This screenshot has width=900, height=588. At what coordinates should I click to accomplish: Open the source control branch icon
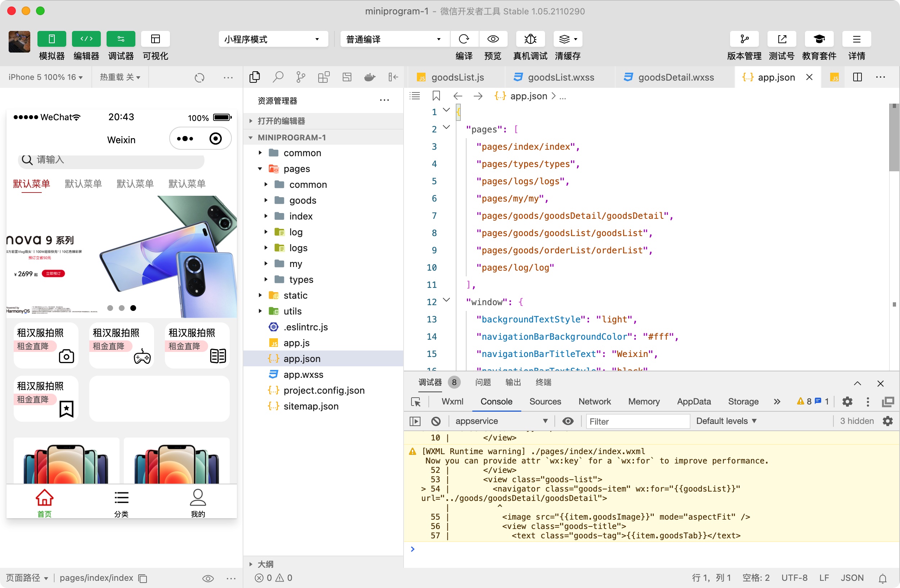click(301, 77)
